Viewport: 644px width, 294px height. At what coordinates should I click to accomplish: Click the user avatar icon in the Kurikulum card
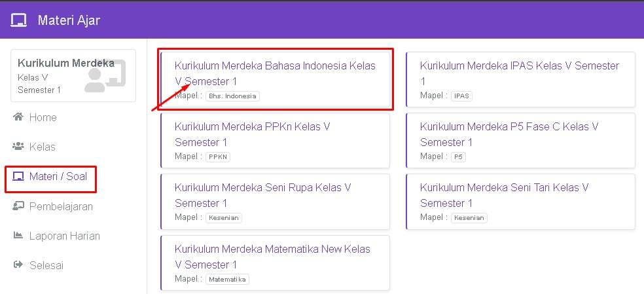tap(105, 77)
